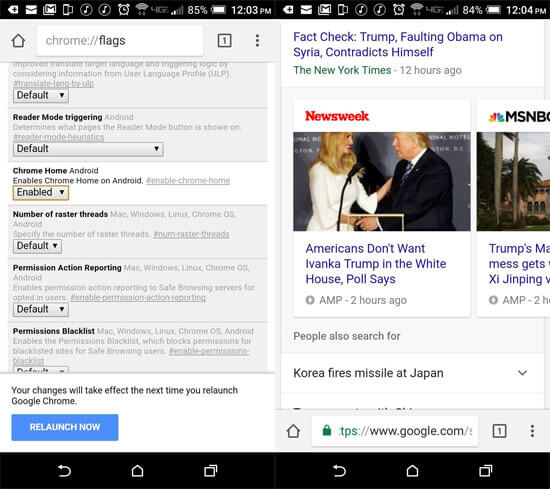
Task: Open #enable-chrome-home anchor link
Action: point(188,181)
